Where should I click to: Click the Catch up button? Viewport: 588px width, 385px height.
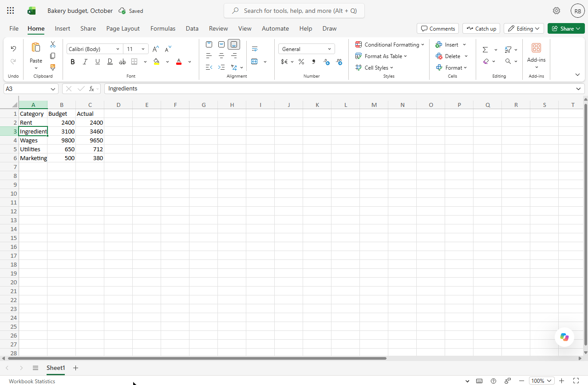tap(481, 28)
